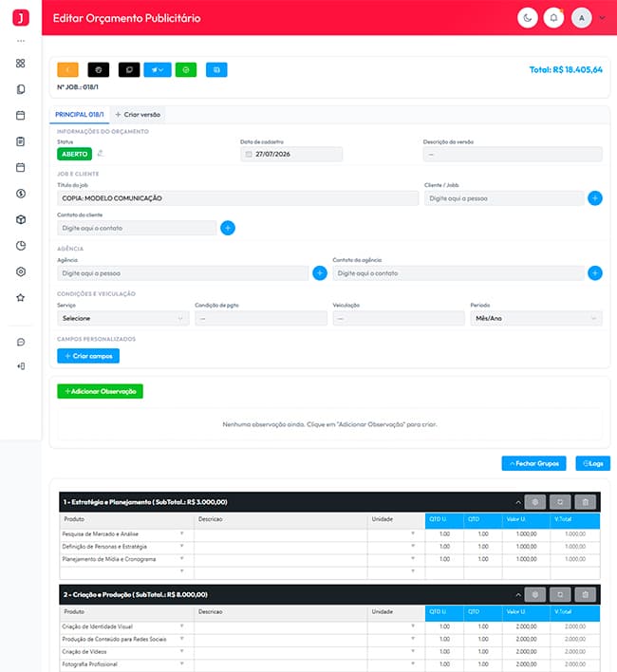Image resolution: width=617 pixels, height=672 pixels.
Task: Click the Condição de pgto field
Action: (x=261, y=318)
